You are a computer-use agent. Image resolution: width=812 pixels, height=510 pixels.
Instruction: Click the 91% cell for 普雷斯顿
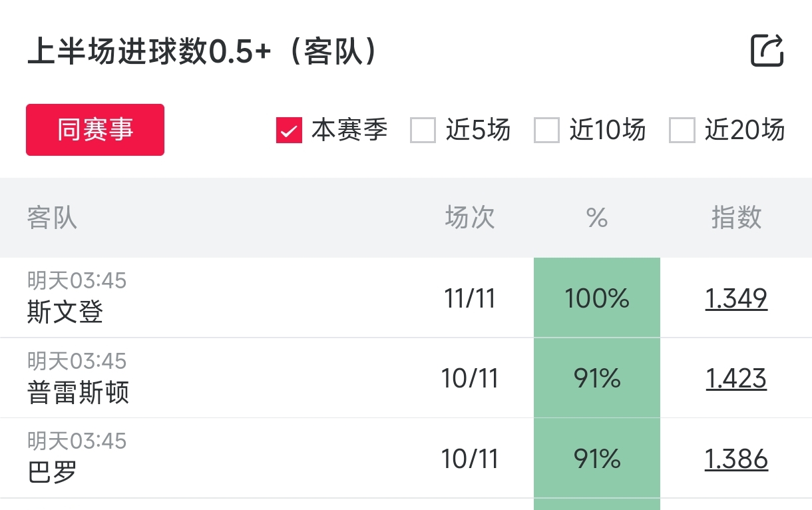pyautogui.click(x=597, y=379)
